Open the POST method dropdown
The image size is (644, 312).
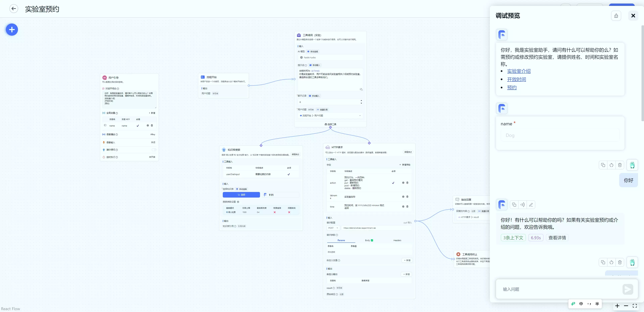[x=333, y=228]
